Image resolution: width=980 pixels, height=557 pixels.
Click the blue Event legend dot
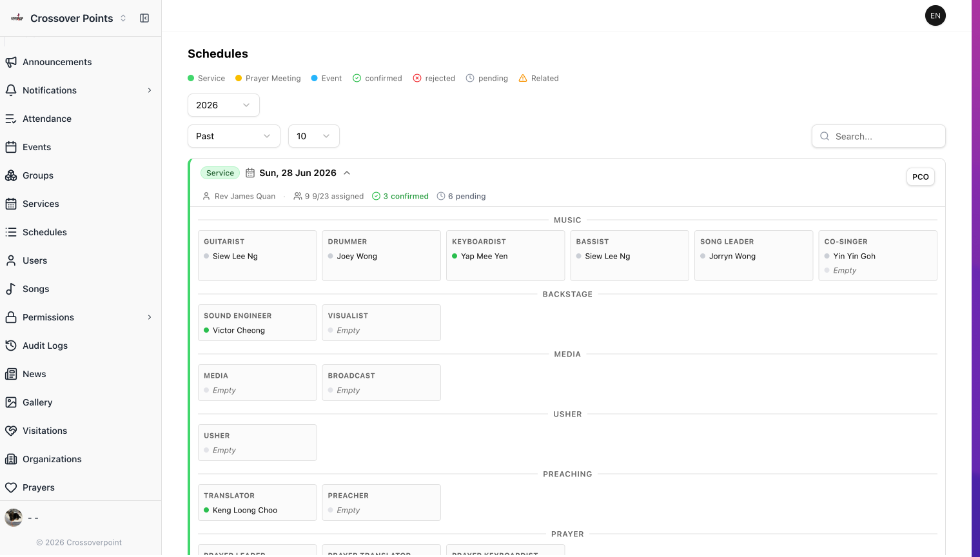(x=315, y=78)
